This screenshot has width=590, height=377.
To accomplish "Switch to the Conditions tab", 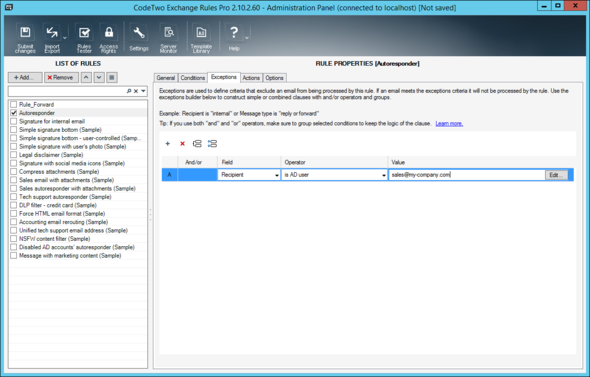I will pos(192,78).
